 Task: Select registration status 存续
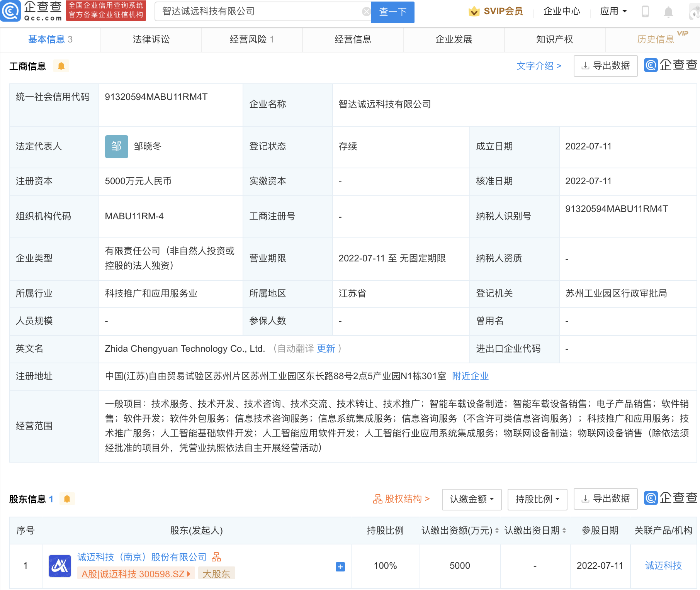(348, 146)
